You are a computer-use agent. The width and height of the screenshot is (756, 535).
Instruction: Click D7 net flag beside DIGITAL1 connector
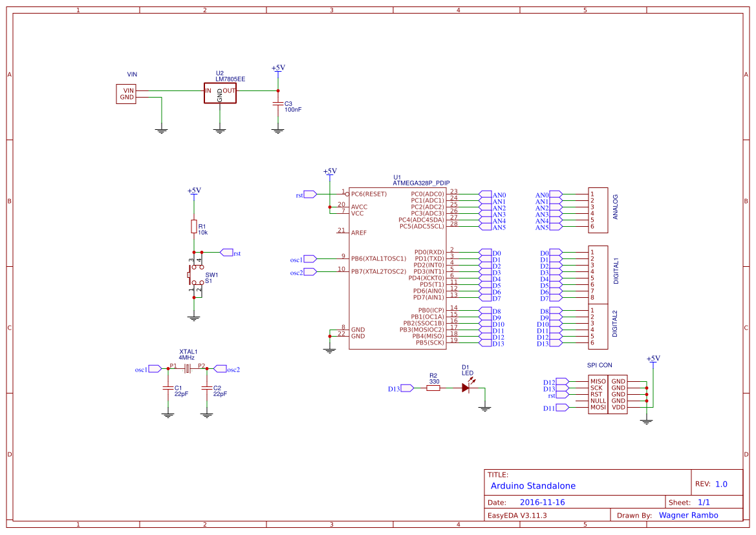click(556, 298)
